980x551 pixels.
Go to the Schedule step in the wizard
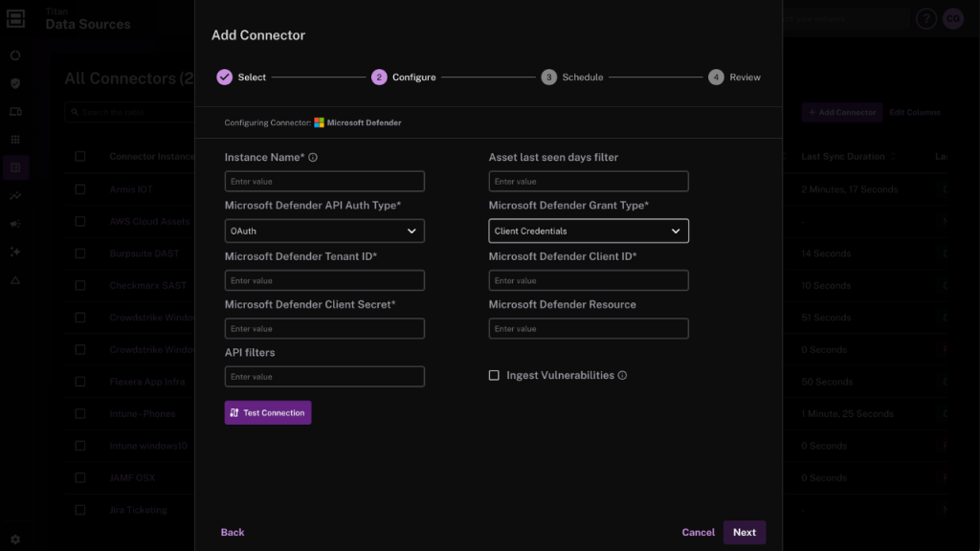(572, 77)
